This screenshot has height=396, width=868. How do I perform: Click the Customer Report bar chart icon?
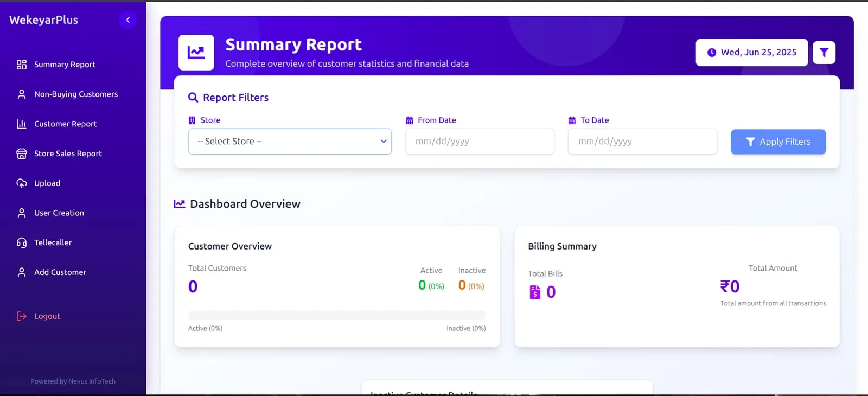point(22,124)
